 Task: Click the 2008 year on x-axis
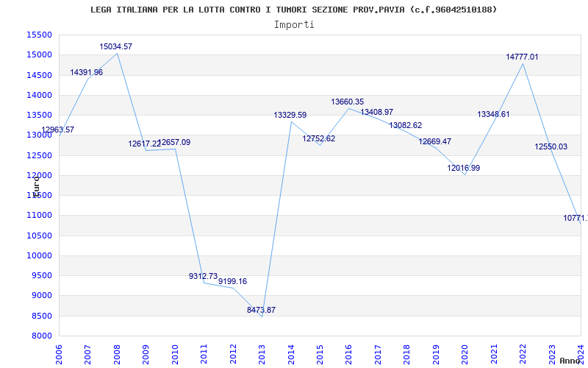[117, 355]
